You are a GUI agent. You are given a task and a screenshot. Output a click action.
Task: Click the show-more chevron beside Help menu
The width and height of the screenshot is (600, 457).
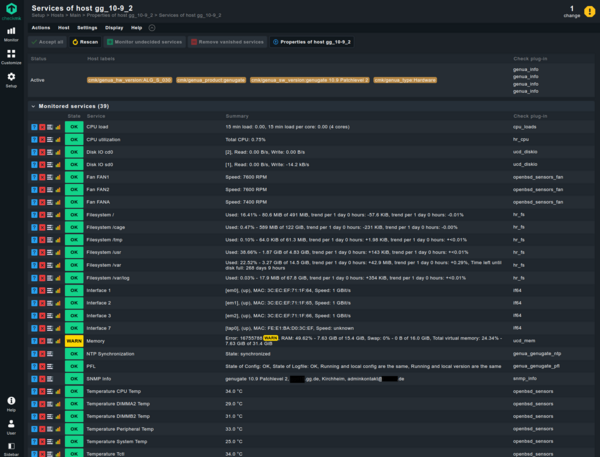point(153,28)
